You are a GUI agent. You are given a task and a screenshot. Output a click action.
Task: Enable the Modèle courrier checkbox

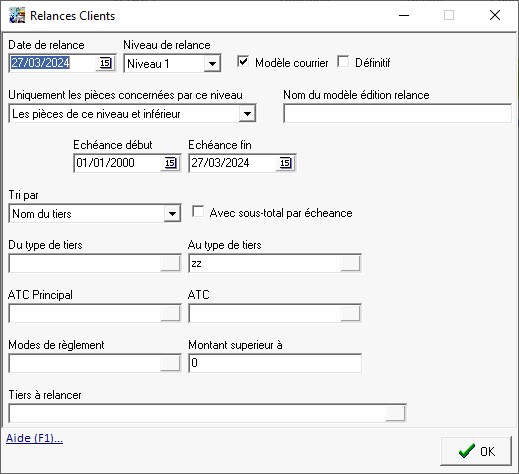point(243,62)
